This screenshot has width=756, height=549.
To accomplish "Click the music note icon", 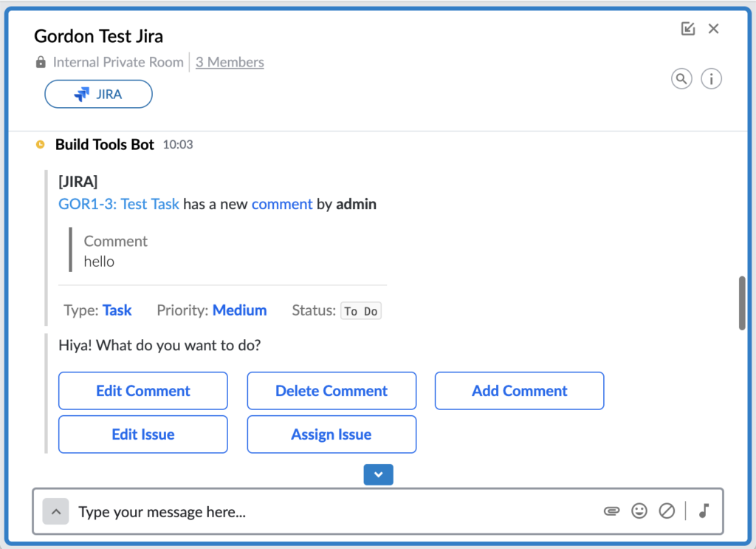I will (704, 511).
